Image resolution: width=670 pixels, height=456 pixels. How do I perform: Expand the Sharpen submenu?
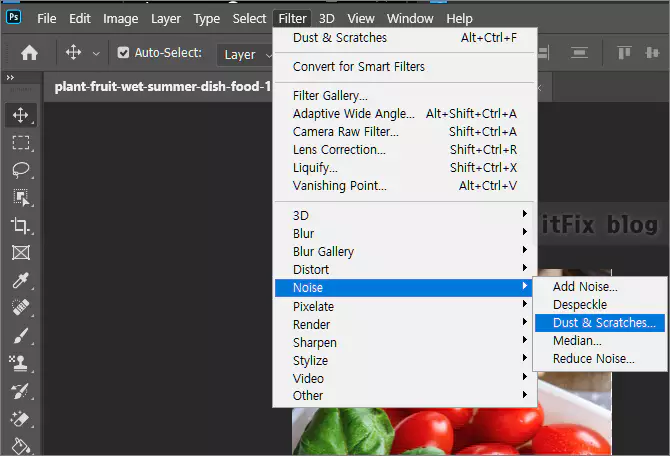point(404,342)
